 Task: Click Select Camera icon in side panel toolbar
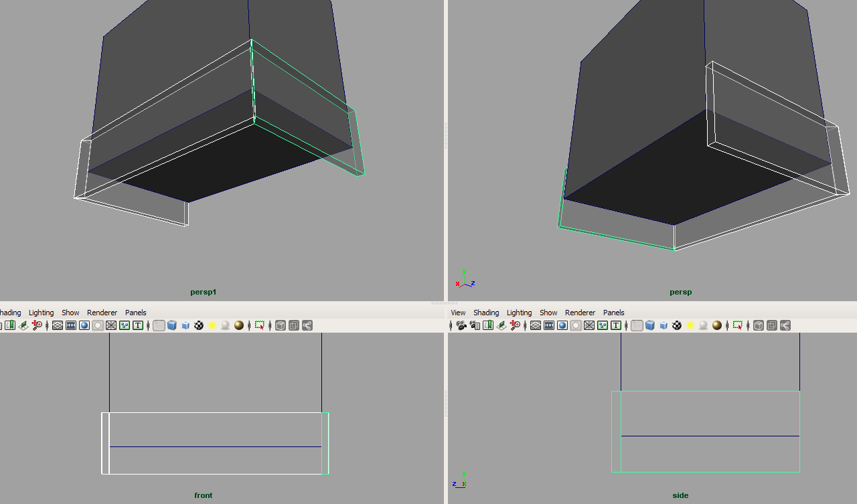click(461, 325)
